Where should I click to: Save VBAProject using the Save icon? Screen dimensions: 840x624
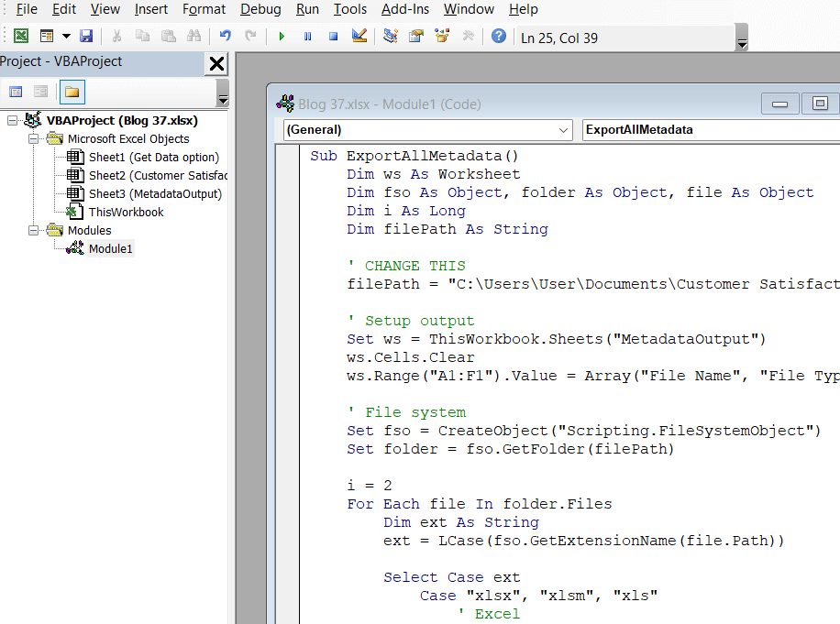click(85, 35)
